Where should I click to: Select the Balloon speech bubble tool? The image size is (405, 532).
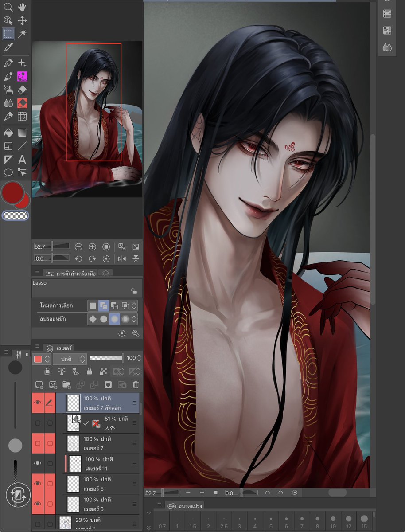coord(8,172)
